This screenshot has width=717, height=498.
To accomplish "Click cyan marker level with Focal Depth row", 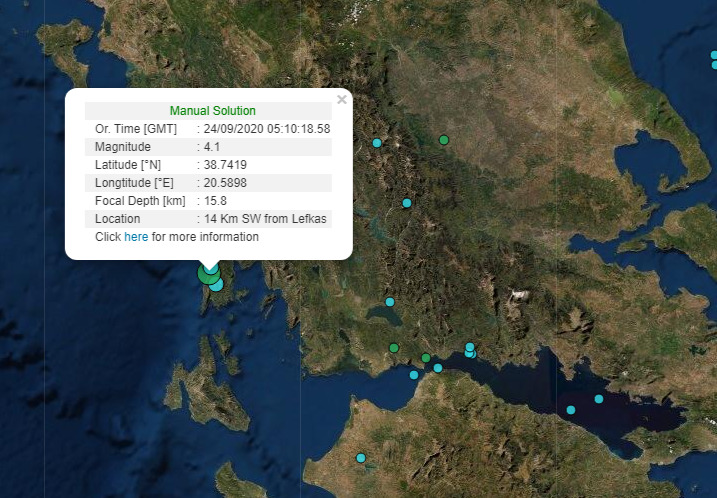I will [x=407, y=203].
